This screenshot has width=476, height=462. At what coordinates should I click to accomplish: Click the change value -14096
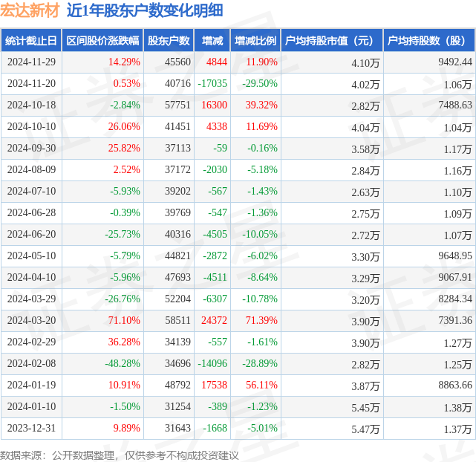click(212, 364)
